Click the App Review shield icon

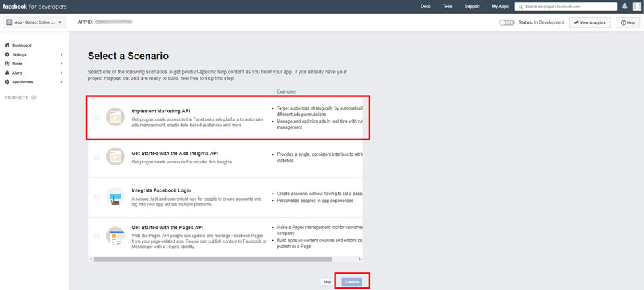pos(7,82)
